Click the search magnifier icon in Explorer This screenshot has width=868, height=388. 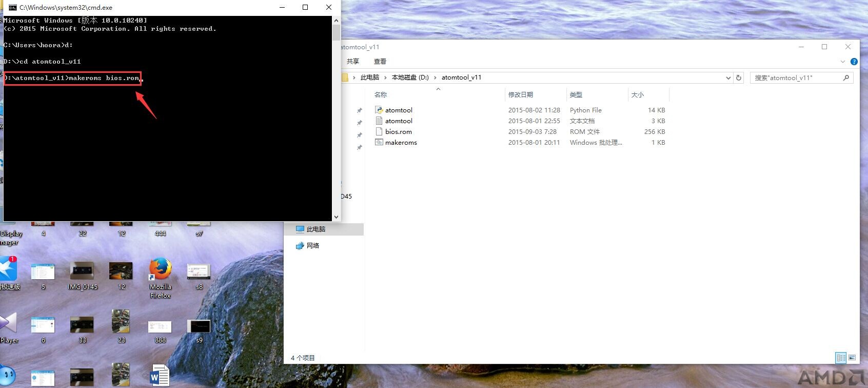pos(846,77)
